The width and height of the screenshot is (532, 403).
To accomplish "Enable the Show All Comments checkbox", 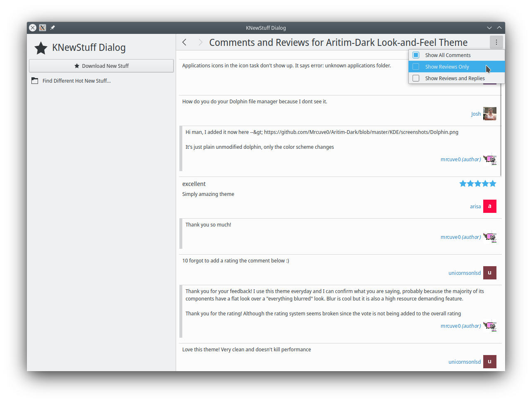I will [x=416, y=55].
